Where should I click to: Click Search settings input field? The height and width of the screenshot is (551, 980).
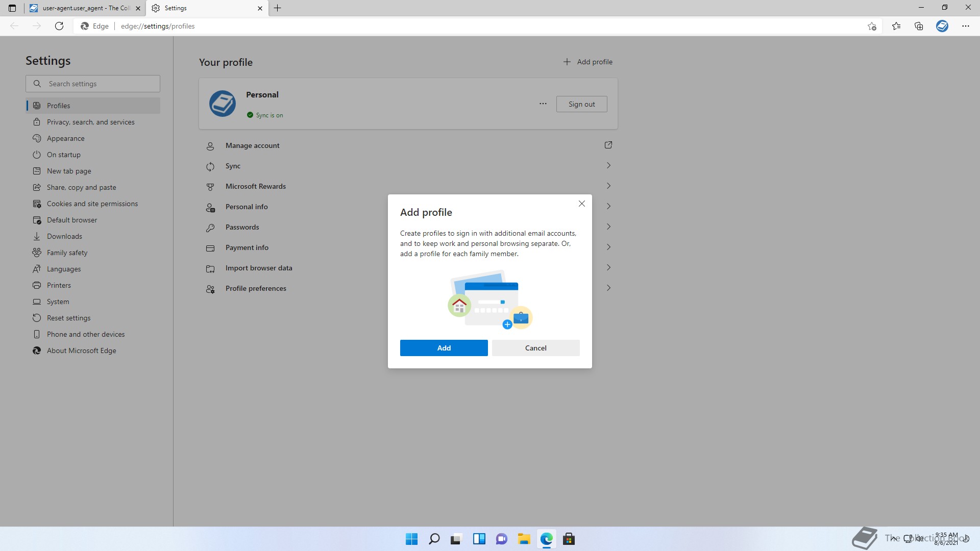93,84
